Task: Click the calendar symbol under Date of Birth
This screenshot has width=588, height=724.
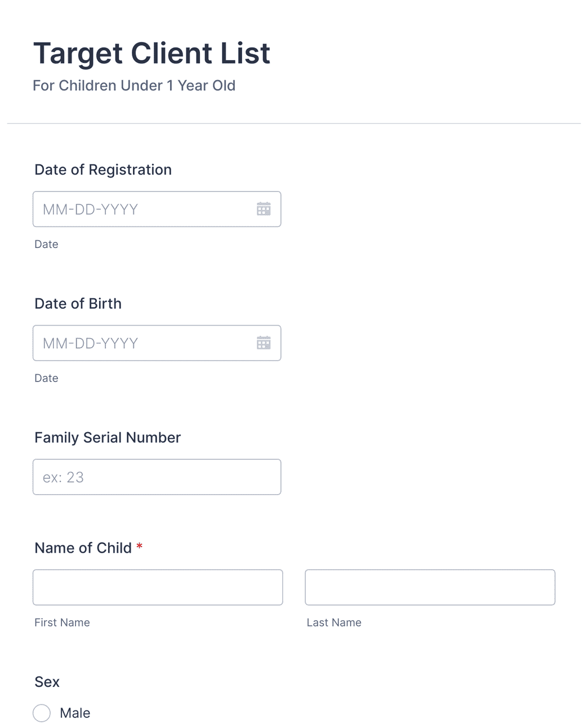Action: pyautogui.click(x=264, y=343)
